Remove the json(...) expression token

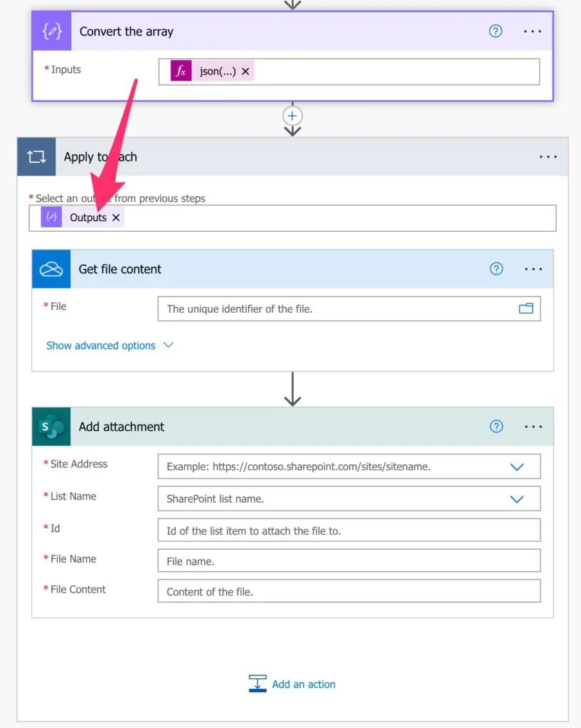pos(245,71)
